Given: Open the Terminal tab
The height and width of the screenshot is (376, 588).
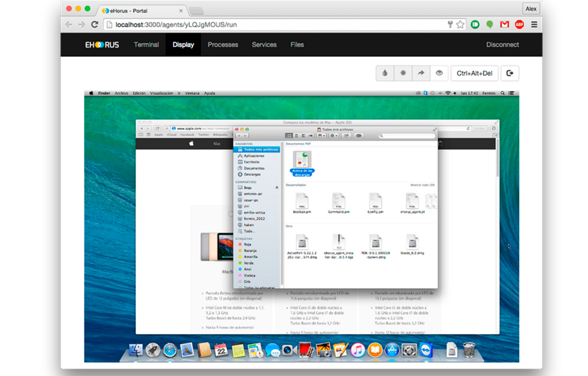Looking at the screenshot, I should [146, 45].
